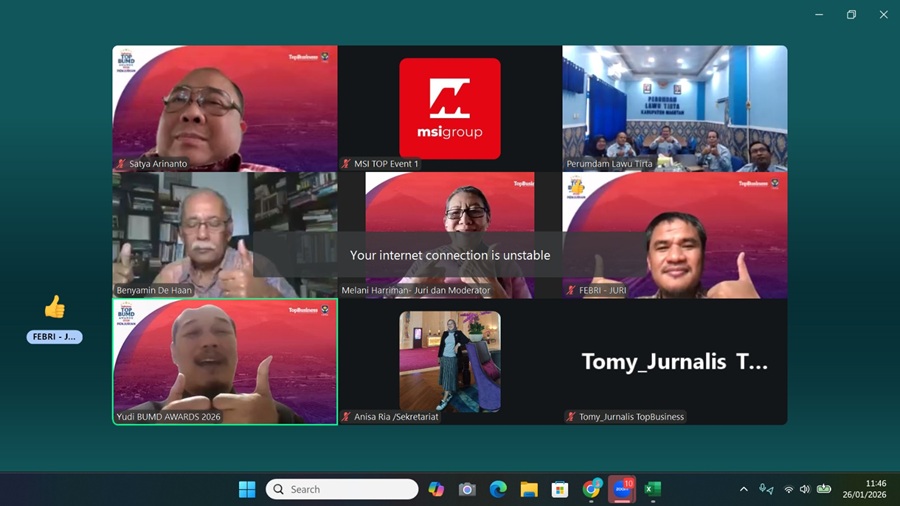Select the MSI TOP Event 1 tile

pos(449,108)
